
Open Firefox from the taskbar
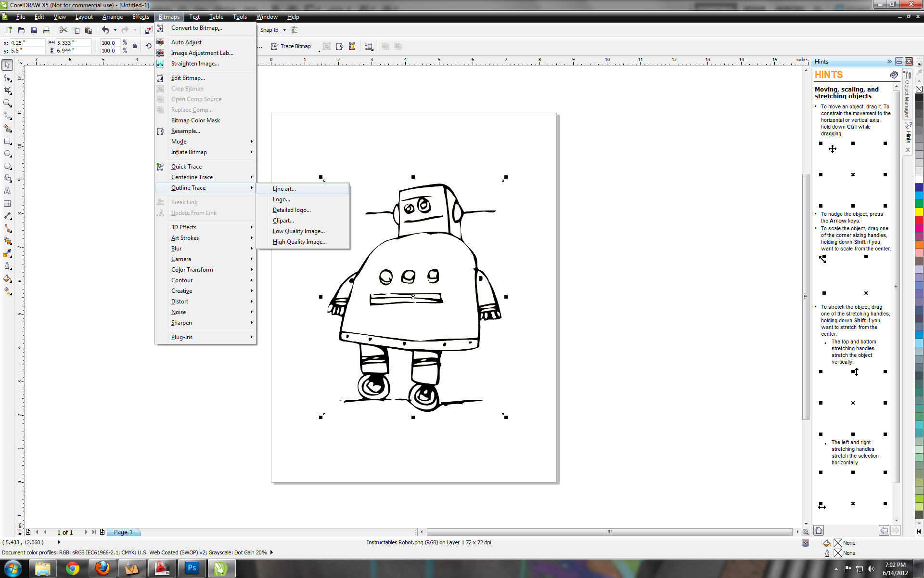click(x=103, y=568)
